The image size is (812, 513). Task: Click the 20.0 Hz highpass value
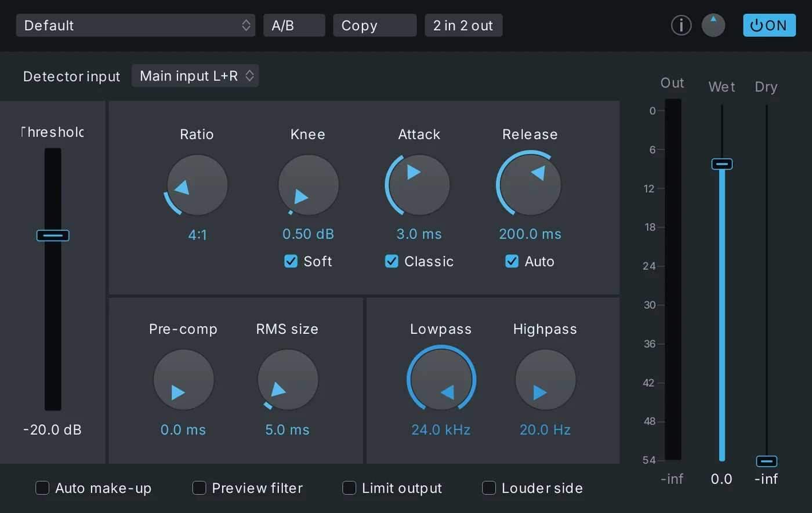pyautogui.click(x=545, y=430)
